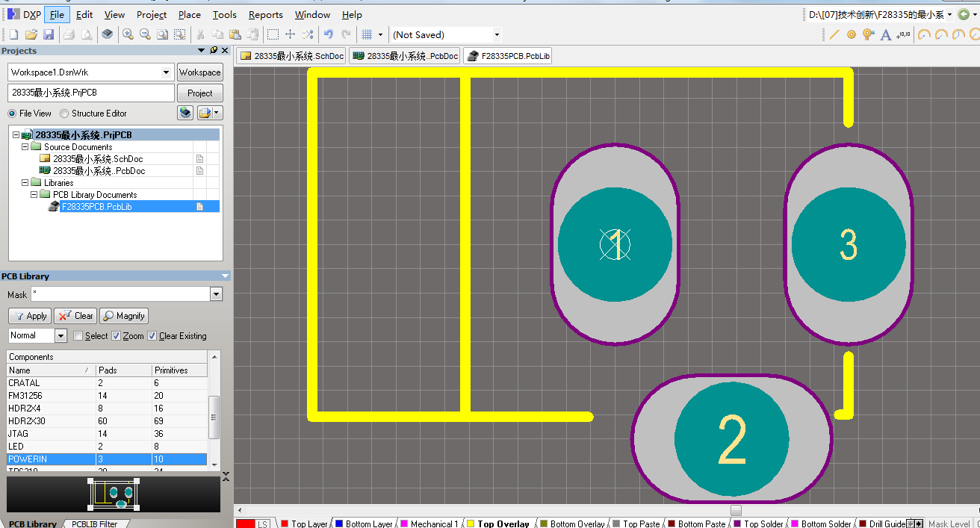Open the Tools menu
This screenshot has width=980, height=528.
(x=224, y=14)
